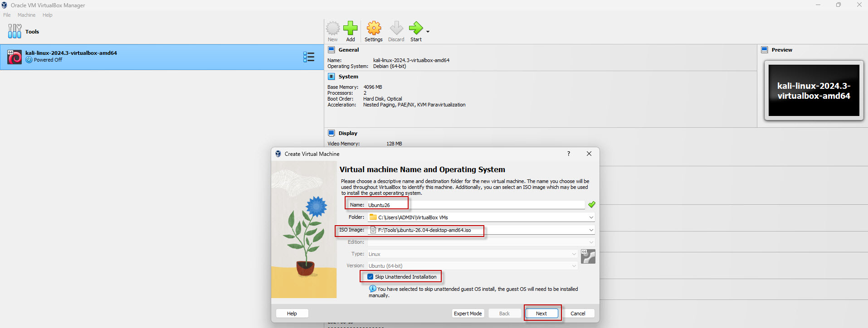Click the file icon in ISO Image field
This screenshot has height=328, width=868.
pos(373,230)
